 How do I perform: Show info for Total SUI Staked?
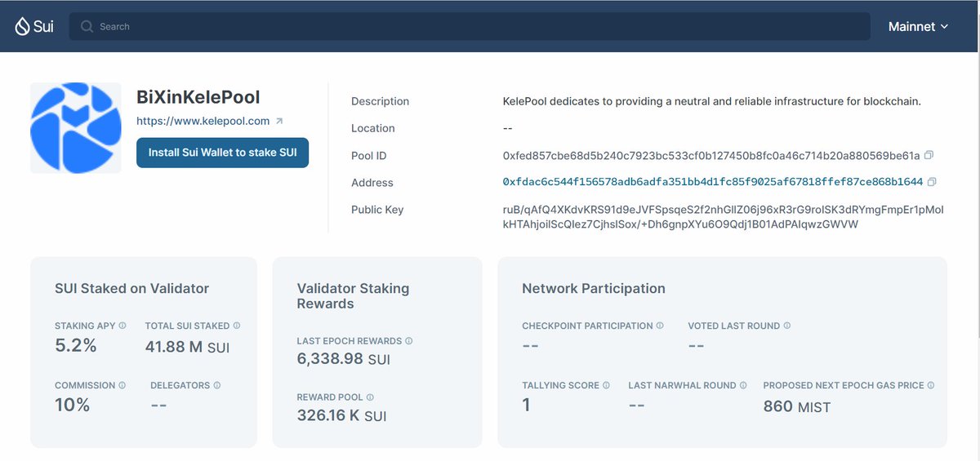[x=236, y=326]
